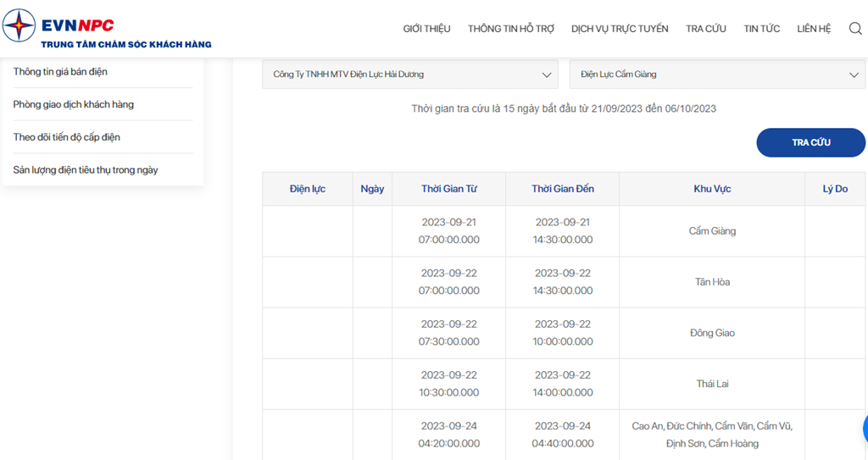Viewport: 868px width, 460px height.
Task: Select the Đông Giao area cell
Action: [712, 333]
